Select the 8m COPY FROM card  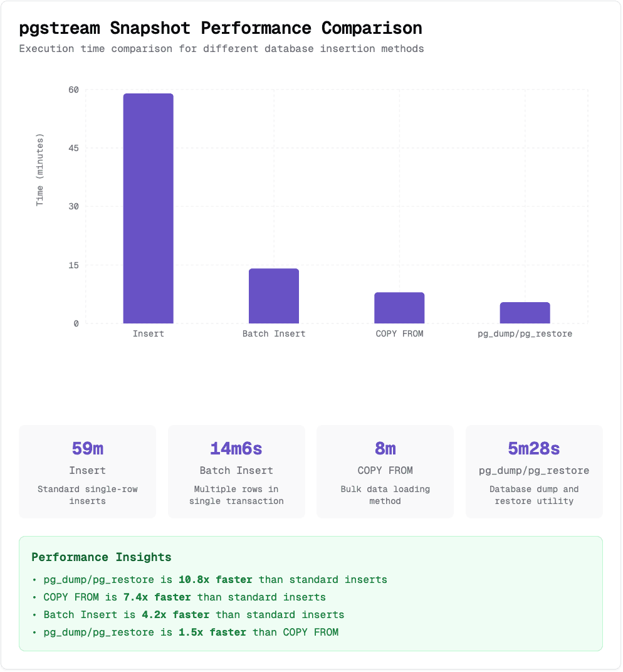click(385, 471)
